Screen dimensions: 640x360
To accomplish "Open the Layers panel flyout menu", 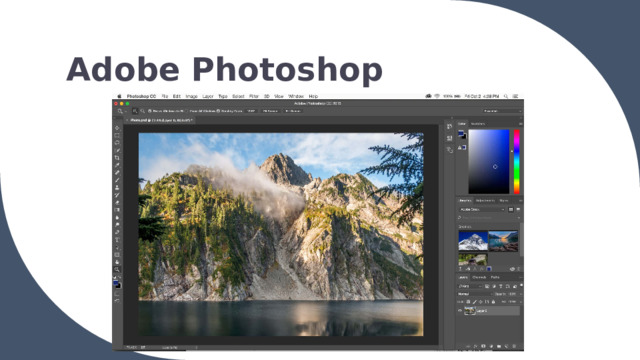I will pos(520,278).
